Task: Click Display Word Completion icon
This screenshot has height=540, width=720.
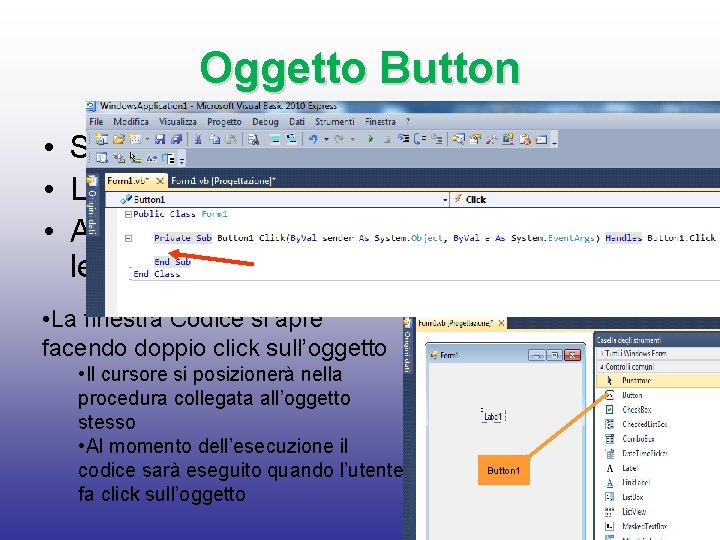Action: tap(152, 158)
